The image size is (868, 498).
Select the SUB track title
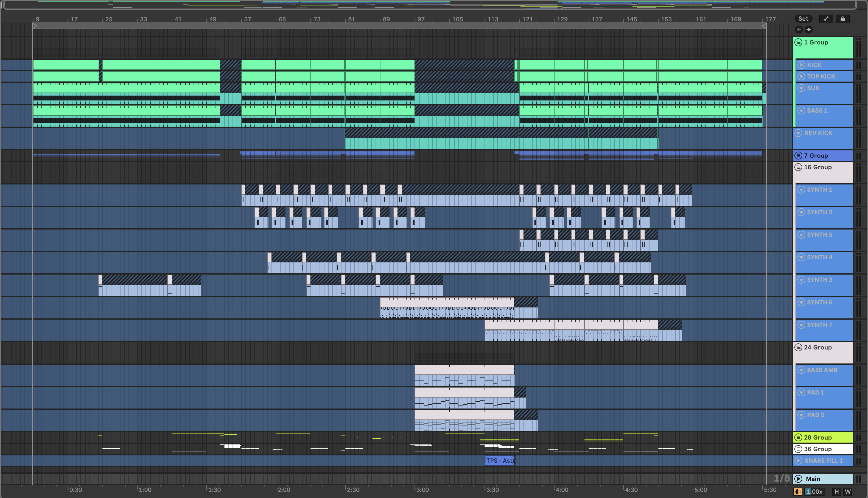pyautogui.click(x=813, y=88)
